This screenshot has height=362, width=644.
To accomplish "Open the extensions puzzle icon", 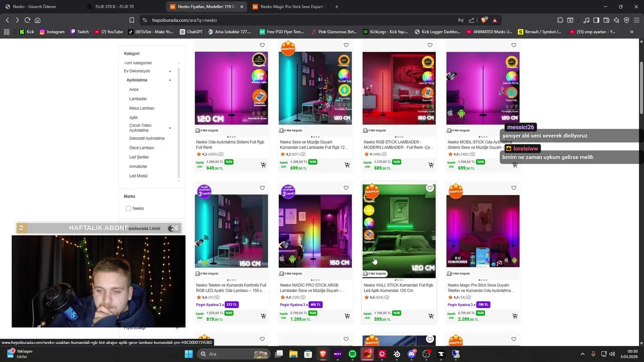I will coord(560,20).
